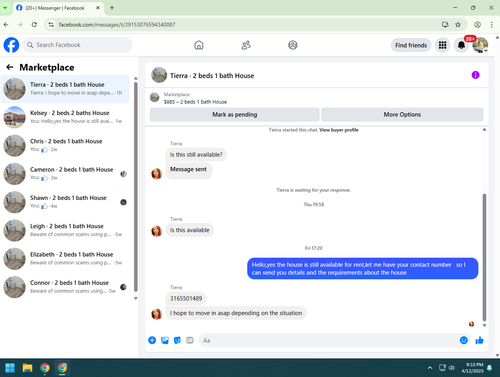The image size is (500, 377).
Task: Click Kelsey's house listing thumbnail
Action: click(x=14, y=117)
